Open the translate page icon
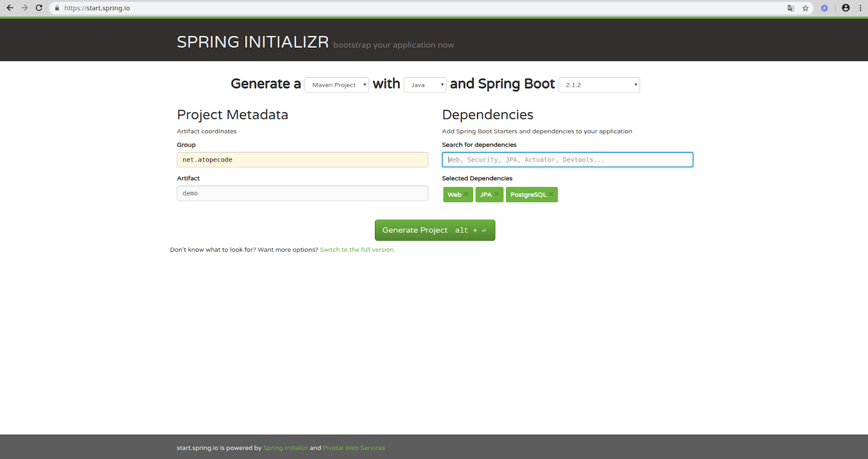Image resolution: width=868 pixels, height=459 pixels. pos(791,8)
